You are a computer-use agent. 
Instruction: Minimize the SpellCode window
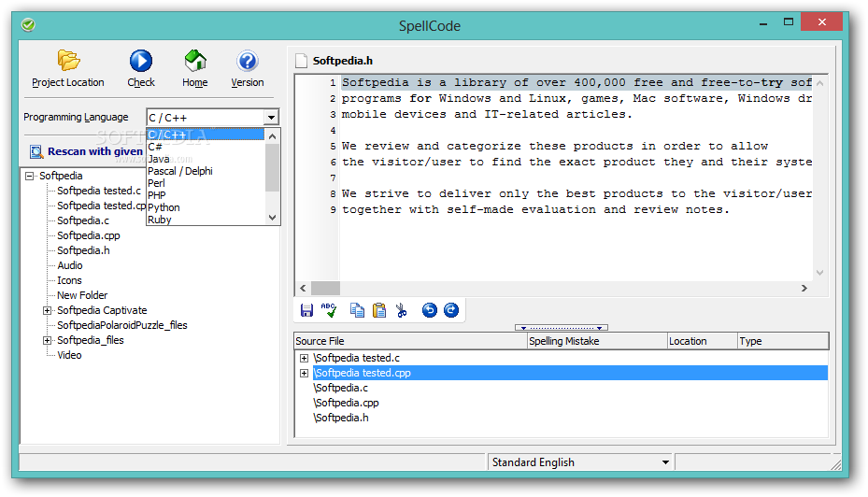coord(763,23)
